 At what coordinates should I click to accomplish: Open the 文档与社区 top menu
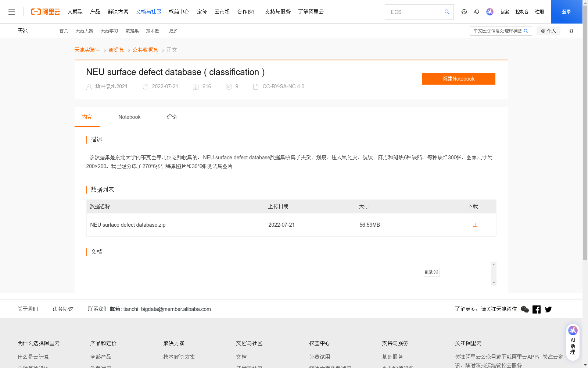148,12
